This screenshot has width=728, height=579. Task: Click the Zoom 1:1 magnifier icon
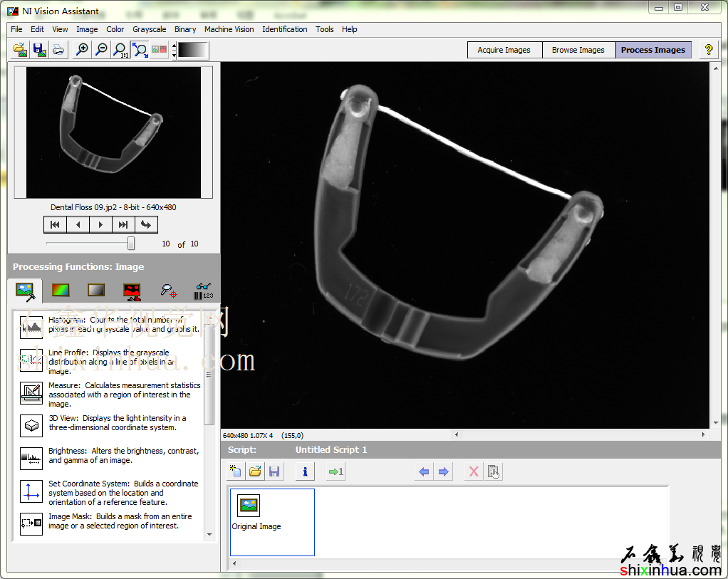(121, 50)
